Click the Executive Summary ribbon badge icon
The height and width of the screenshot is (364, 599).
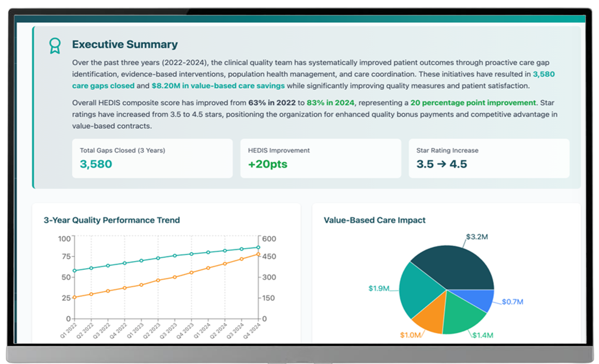(x=55, y=45)
